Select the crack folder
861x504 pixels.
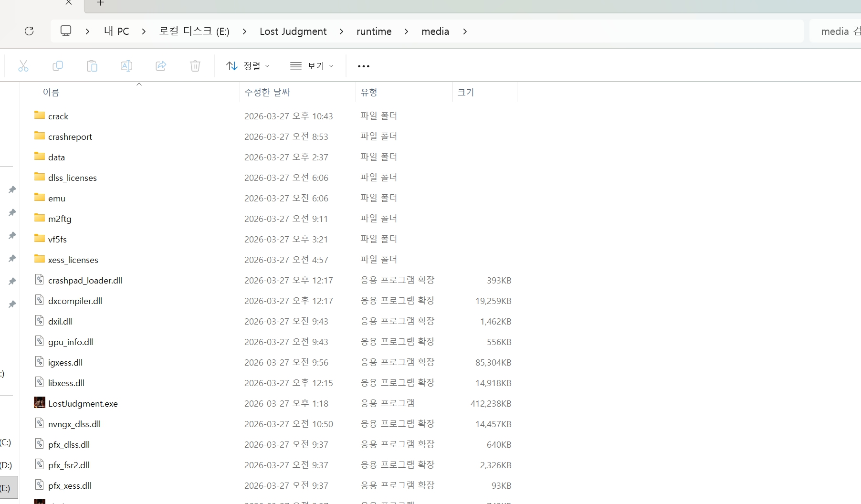58,116
